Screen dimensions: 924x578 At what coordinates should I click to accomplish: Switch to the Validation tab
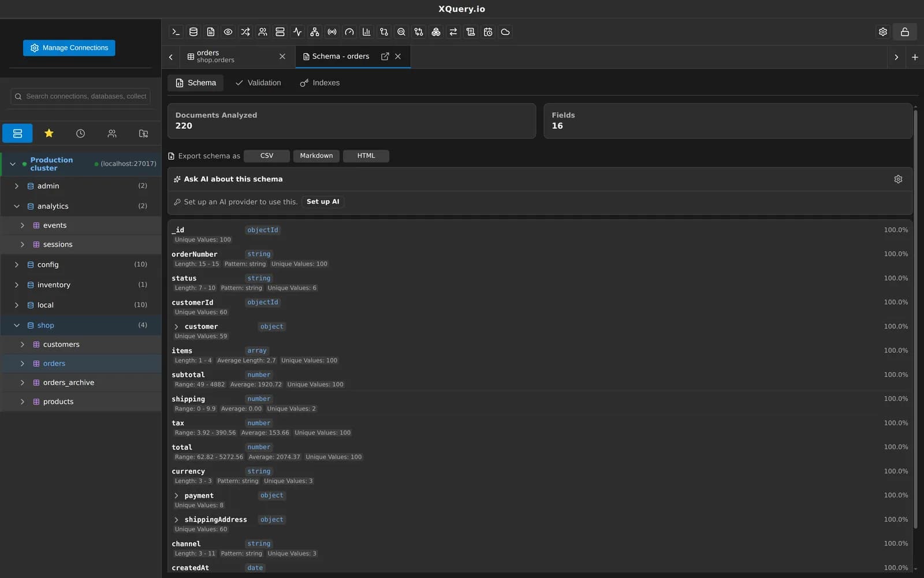[x=258, y=83]
